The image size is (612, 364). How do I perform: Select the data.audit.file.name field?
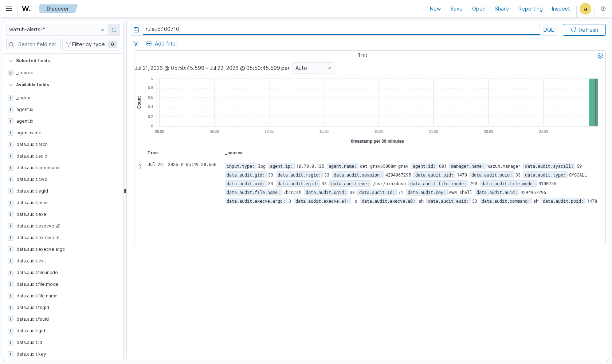tap(37, 296)
